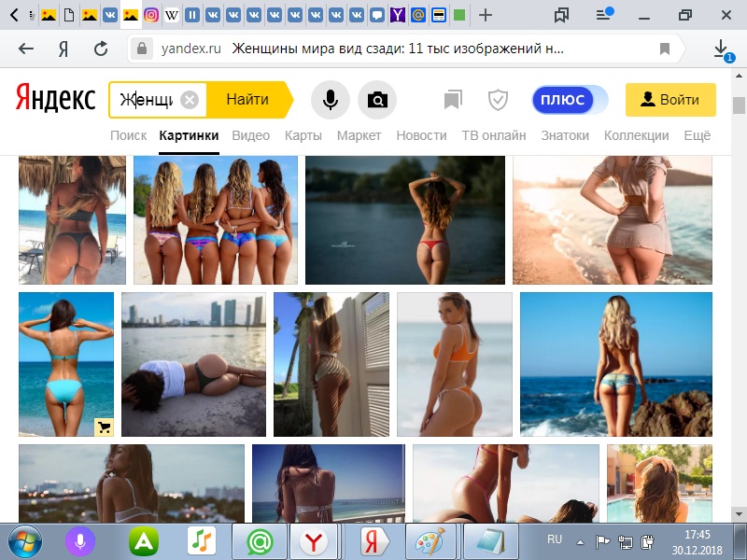Expand the Ещё more services menu
This screenshot has width=747, height=560.
[697, 135]
